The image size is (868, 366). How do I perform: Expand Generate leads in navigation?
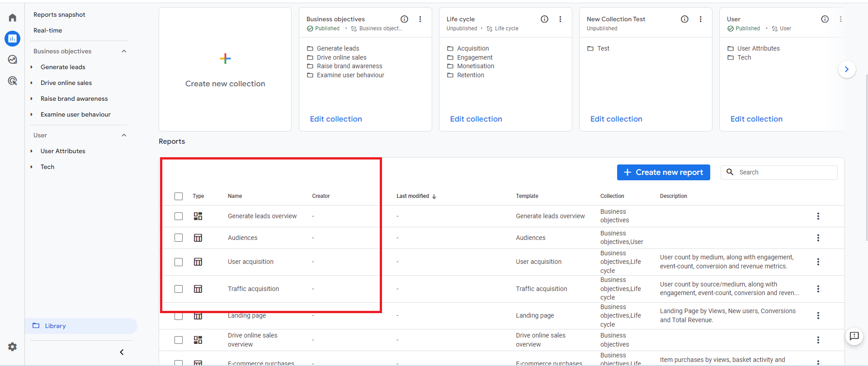pos(32,67)
